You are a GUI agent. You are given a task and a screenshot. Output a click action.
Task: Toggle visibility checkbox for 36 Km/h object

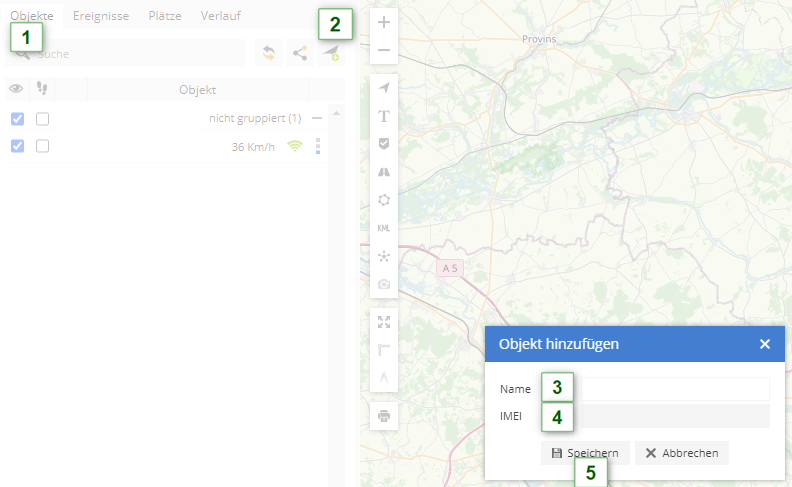[17, 146]
